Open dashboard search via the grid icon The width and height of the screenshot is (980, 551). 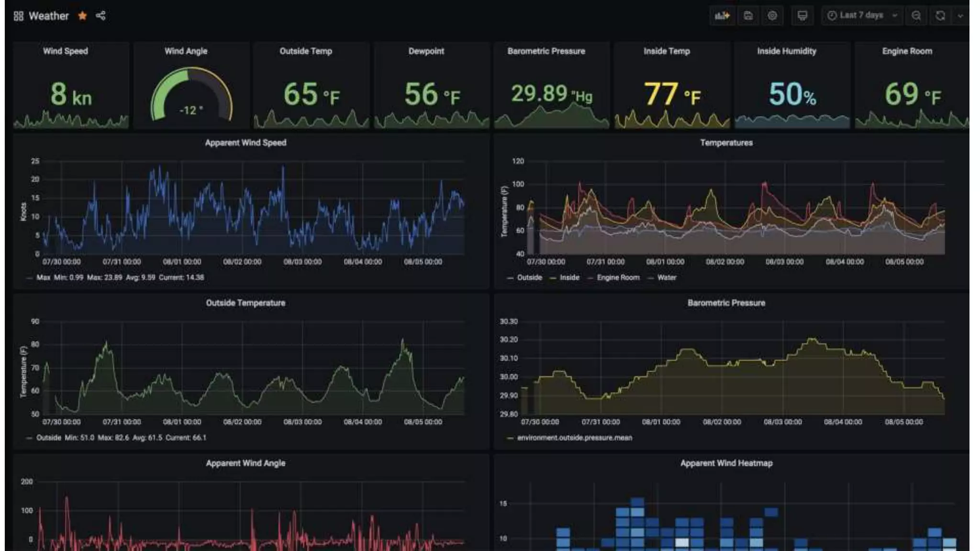coord(19,16)
